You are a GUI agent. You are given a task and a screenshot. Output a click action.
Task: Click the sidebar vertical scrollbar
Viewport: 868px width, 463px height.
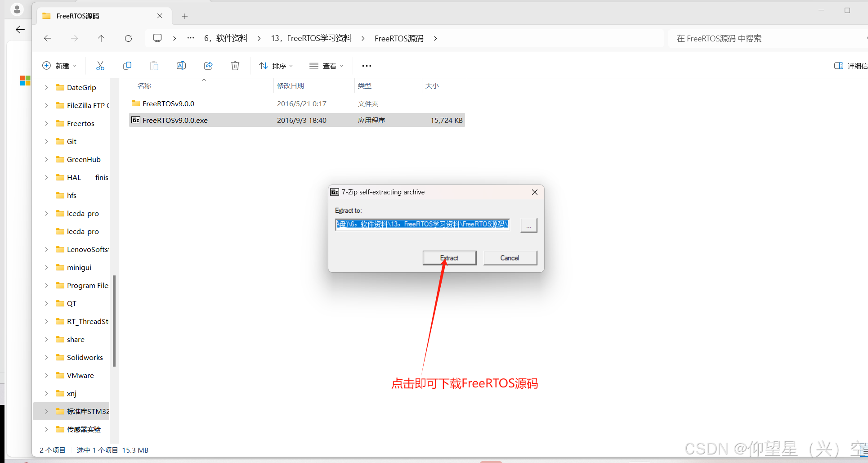[x=114, y=321]
